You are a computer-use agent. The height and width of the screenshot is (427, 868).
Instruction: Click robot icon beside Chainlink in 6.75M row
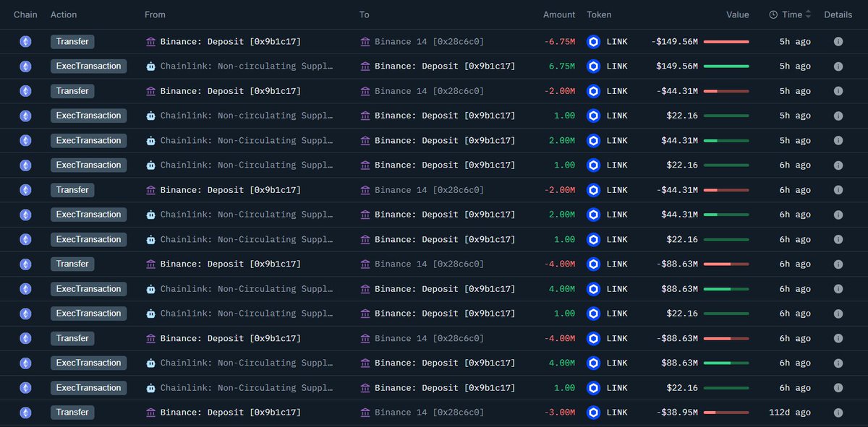(x=150, y=66)
